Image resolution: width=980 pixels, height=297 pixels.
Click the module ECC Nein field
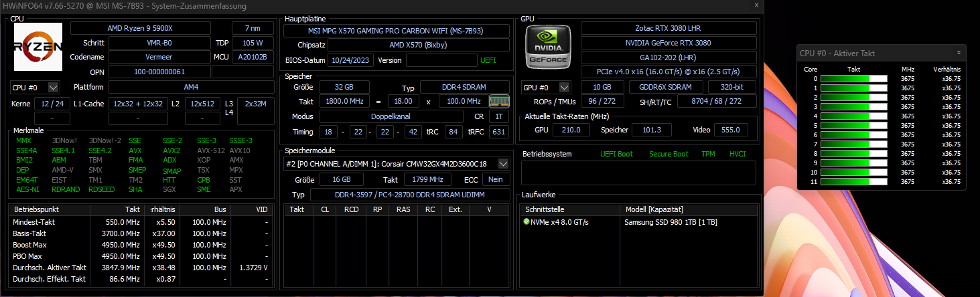click(x=496, y=179)
